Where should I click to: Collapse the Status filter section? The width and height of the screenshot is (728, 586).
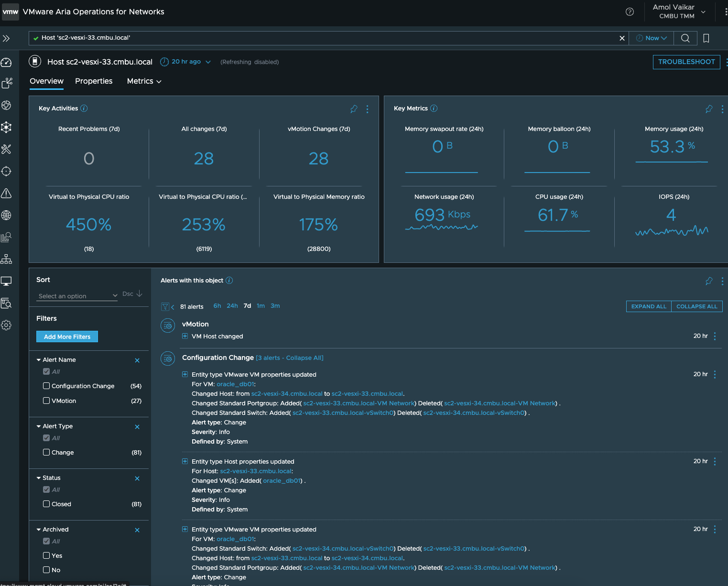[39, 478]
